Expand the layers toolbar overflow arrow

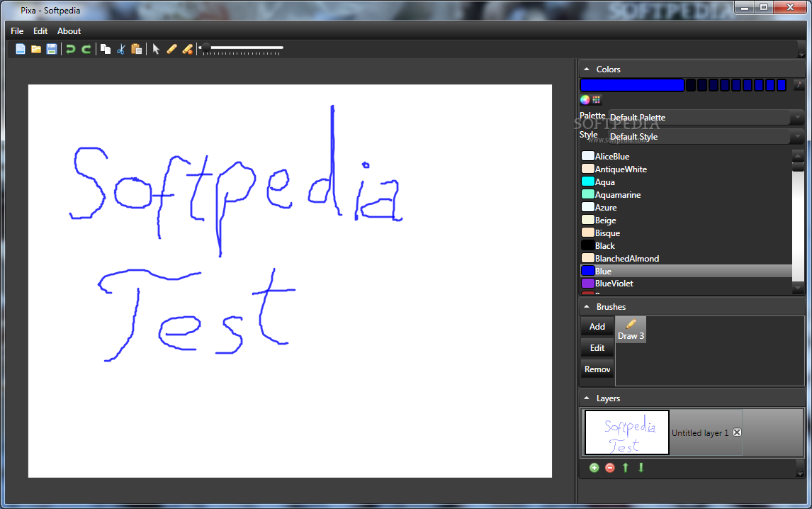pyautogui.click(x=800, y=473)
